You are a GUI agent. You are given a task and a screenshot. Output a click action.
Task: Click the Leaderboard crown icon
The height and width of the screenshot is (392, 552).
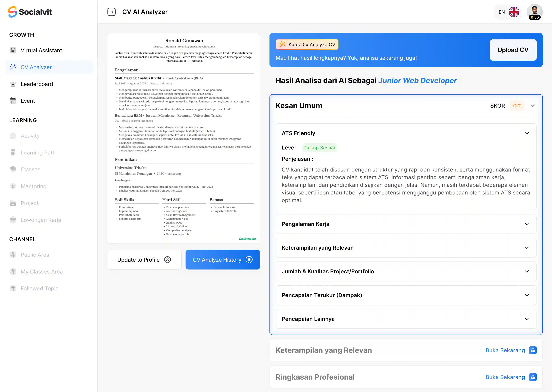(13, 84)
